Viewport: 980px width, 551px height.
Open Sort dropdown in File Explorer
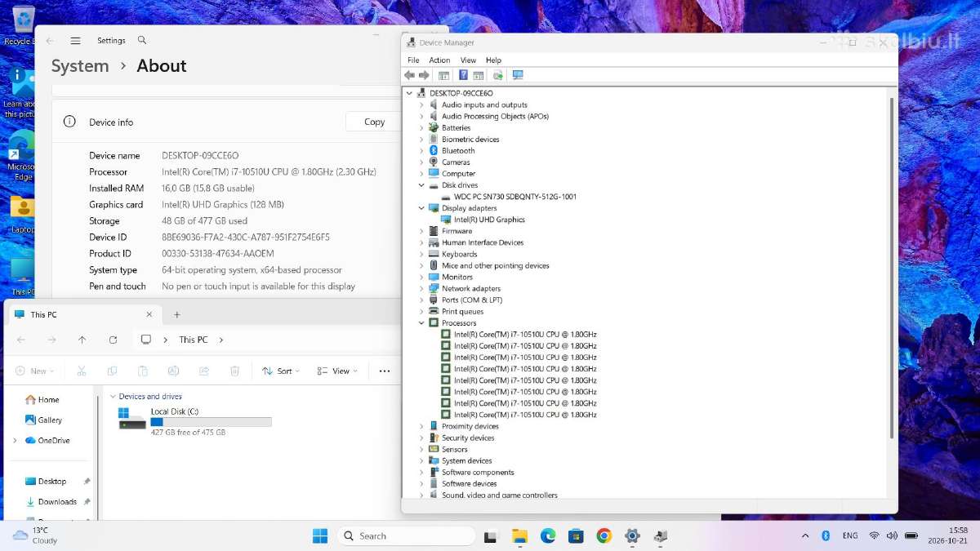coord(281,371)
